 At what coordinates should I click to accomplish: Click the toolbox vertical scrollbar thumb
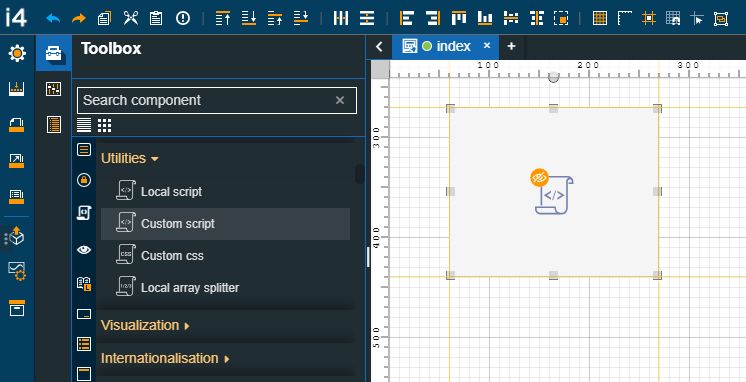(x=359, y=174)
